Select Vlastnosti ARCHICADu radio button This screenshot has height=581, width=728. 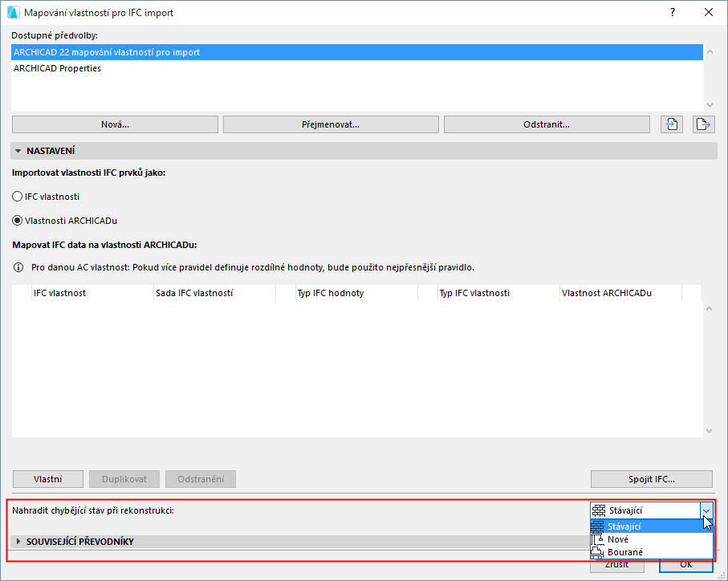click(x=17, y=221)
